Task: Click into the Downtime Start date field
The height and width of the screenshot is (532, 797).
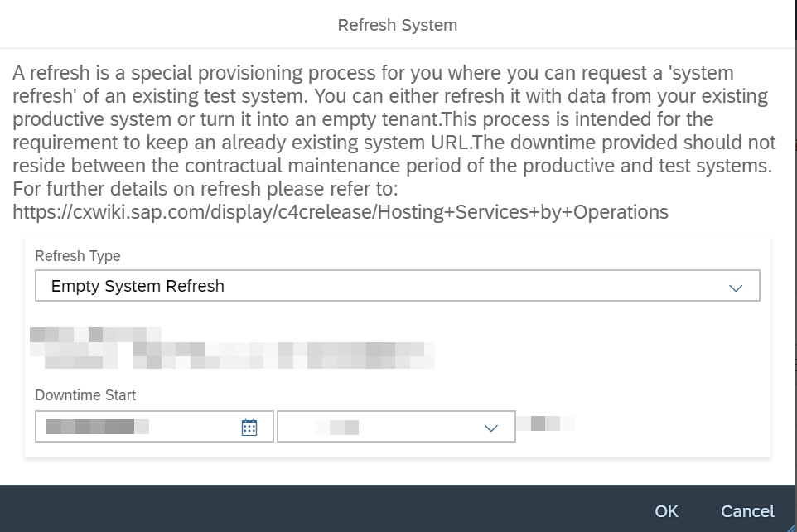Action: point(155,426)
